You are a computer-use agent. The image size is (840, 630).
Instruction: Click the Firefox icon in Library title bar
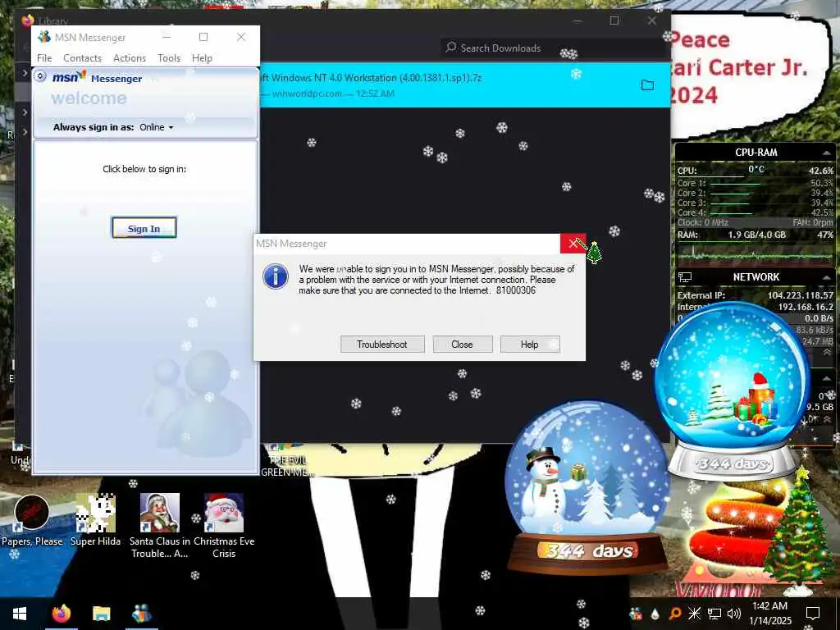tap(28, 21)
